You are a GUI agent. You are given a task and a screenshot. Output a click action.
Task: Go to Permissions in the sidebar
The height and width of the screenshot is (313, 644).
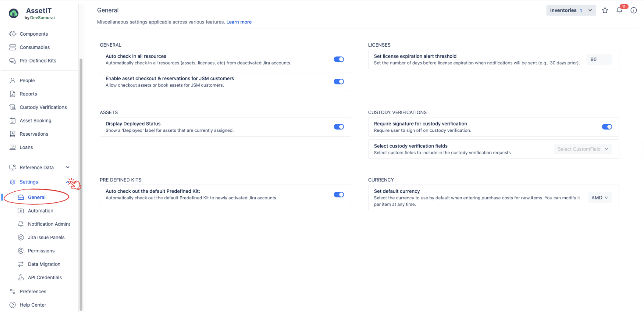click(x=41, y=251)
